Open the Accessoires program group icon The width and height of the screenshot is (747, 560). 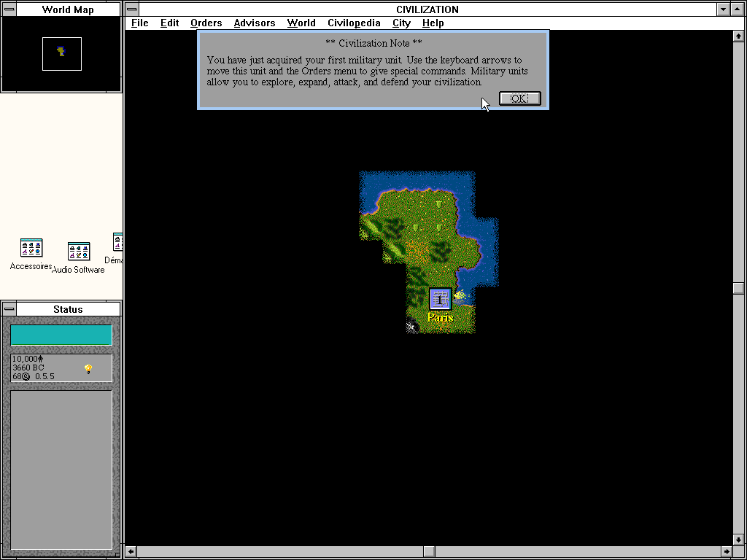point(31,248)
